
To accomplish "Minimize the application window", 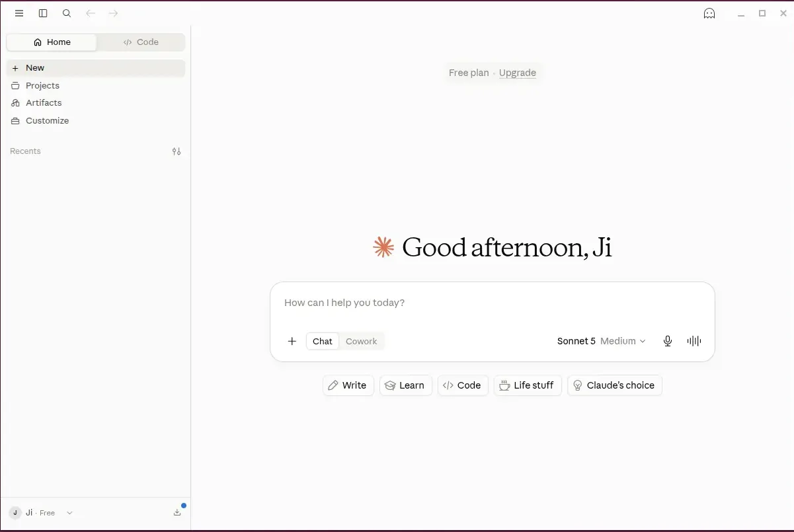I will (x=742, y=14).
